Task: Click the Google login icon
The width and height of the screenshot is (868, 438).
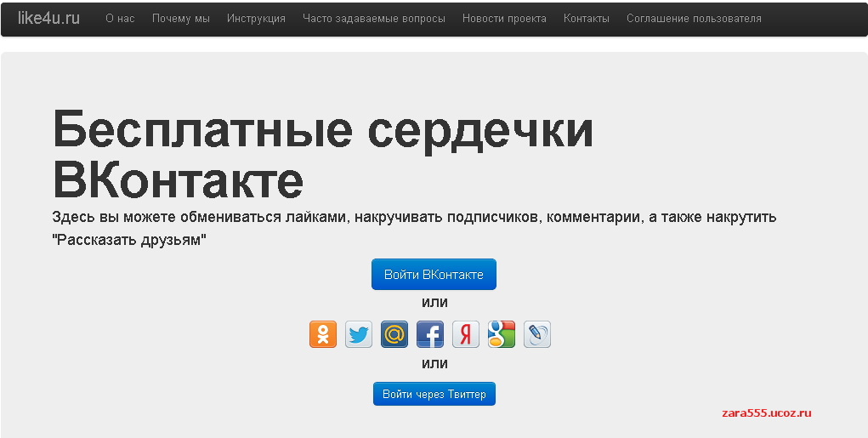Action: [502, 334]
